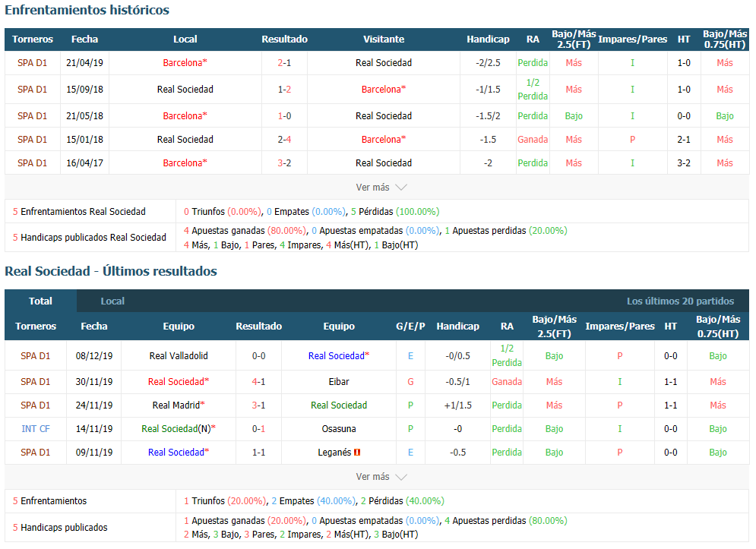The width and height of the screenshot is (756, 549).
Task: Click 'G/E/P' column header
Action: pos(410,327)
